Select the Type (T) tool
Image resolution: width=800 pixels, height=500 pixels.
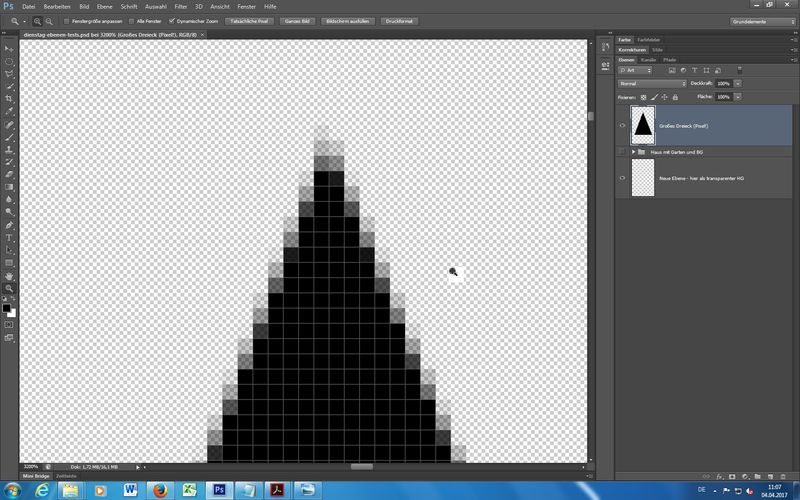pyautogui.click(x=10, y=238)
